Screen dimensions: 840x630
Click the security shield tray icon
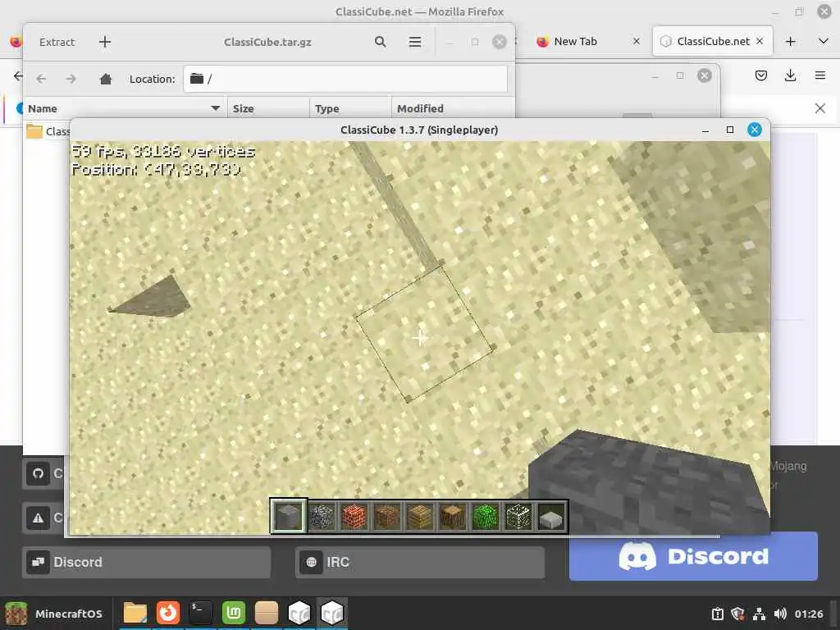737,614
